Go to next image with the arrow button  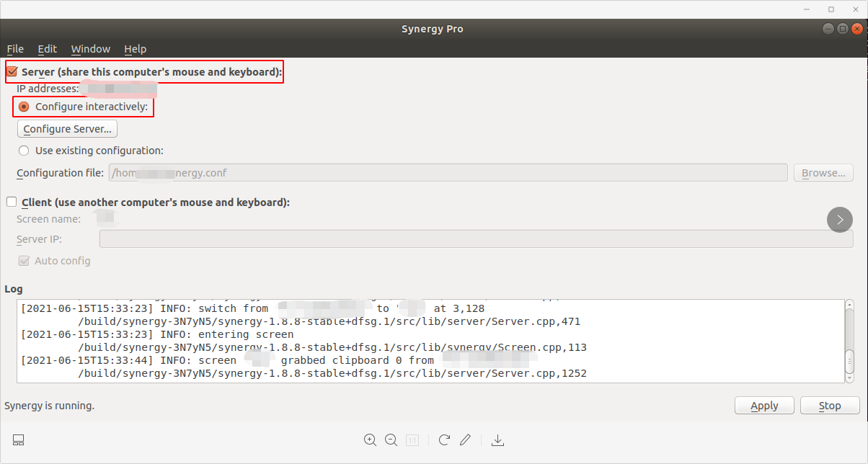[x=840, y=220]
